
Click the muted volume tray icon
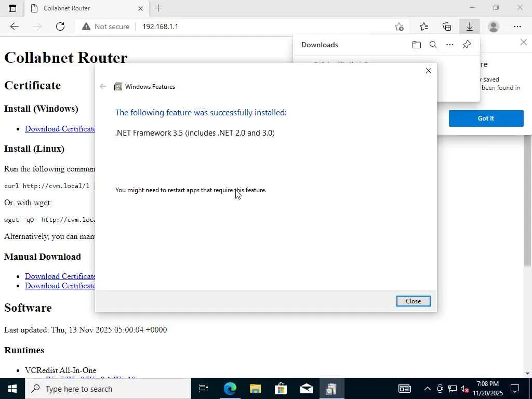(x=464, y=389)
